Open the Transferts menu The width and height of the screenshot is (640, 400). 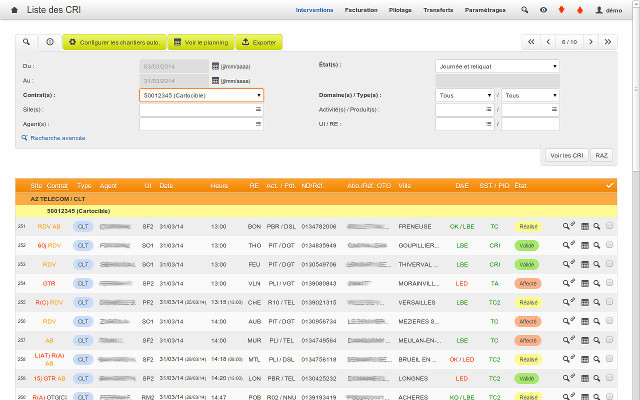[x=438, y=10]
